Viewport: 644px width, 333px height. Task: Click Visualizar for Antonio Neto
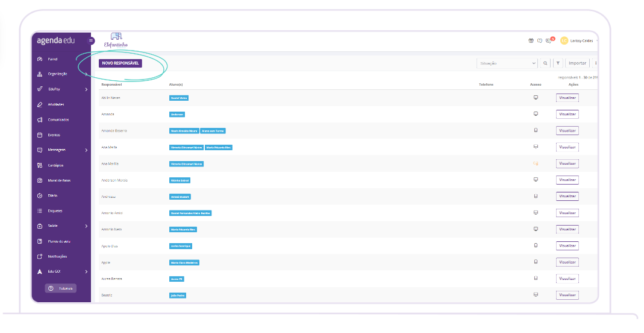click(567, 229)
